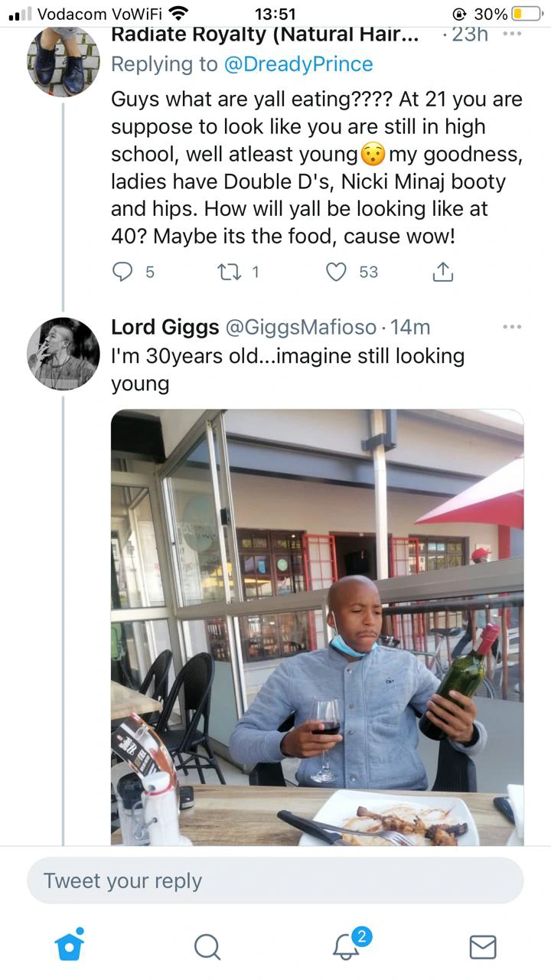Screen dimensions: 551x980
Task: Open the Messages envelope icon
Action: tap(482, 947)
